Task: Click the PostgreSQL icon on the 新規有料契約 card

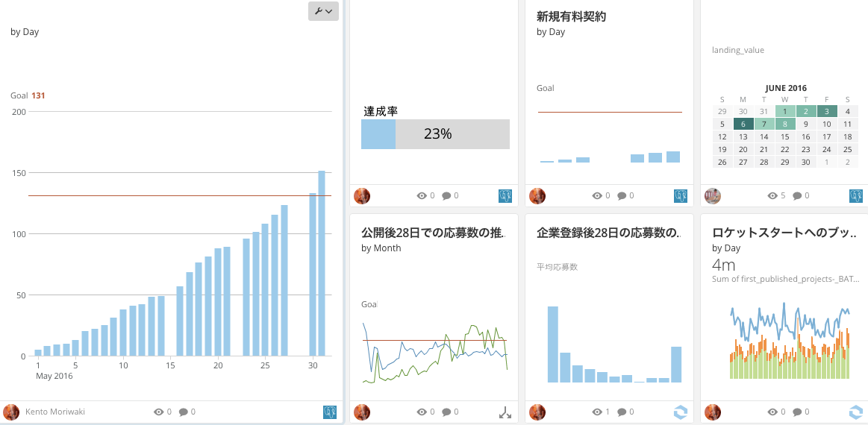Action: point(681,196)
